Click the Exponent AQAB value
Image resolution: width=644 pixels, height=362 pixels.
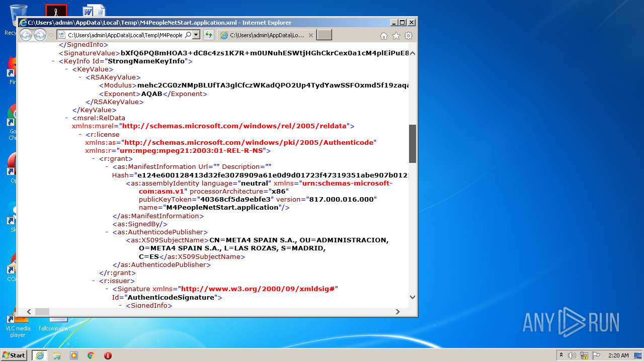[152, 94]
